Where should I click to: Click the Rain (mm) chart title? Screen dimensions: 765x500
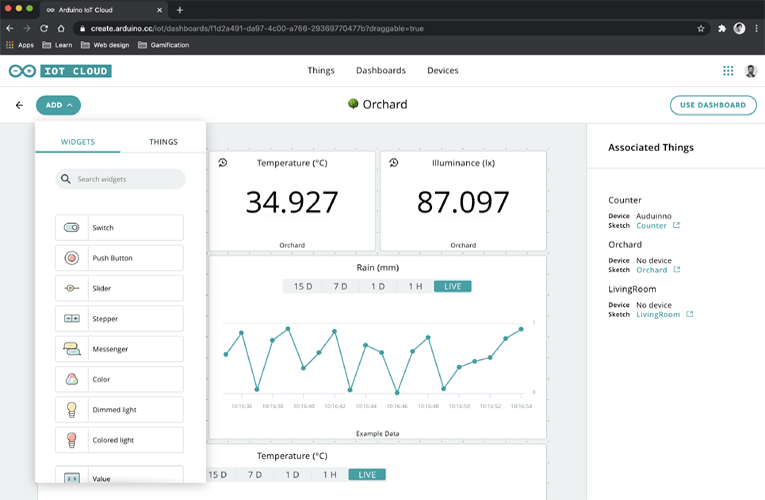click(x=378, y=267)
